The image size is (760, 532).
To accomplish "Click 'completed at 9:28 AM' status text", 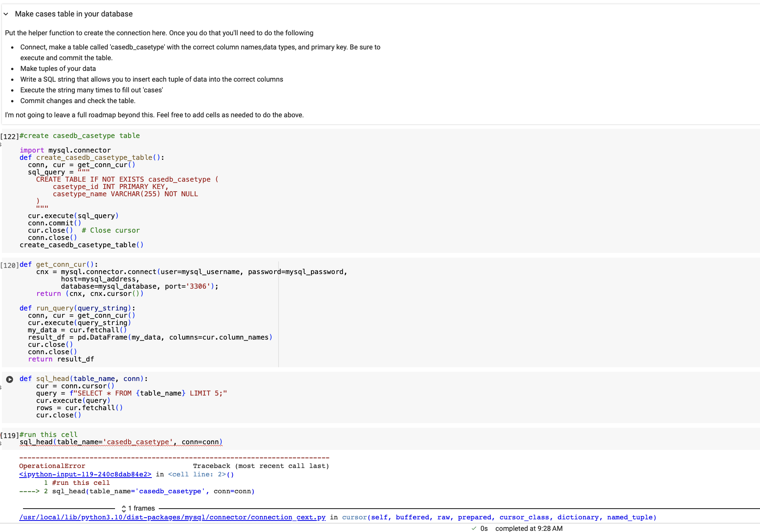I will (530, 528).
